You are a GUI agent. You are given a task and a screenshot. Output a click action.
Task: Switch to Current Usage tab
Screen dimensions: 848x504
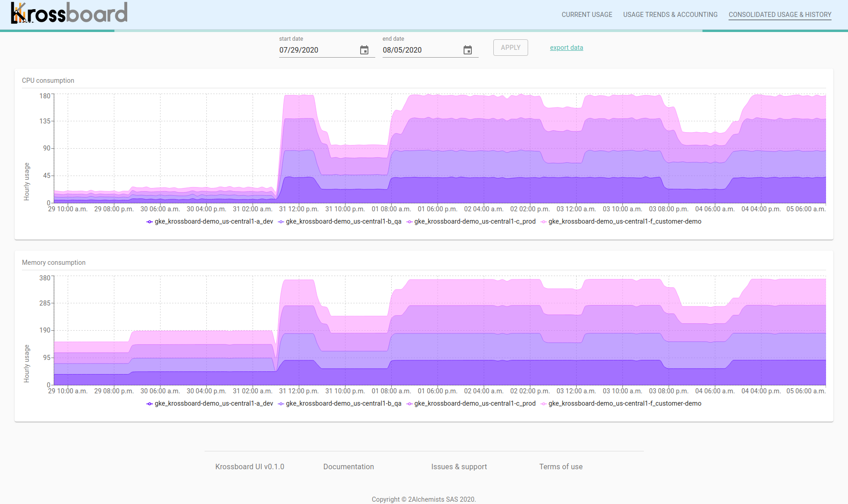[587, 15]
